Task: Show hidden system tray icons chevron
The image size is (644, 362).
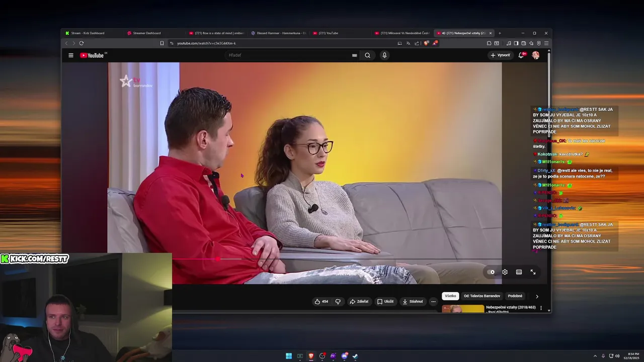Action: point(595,356)
